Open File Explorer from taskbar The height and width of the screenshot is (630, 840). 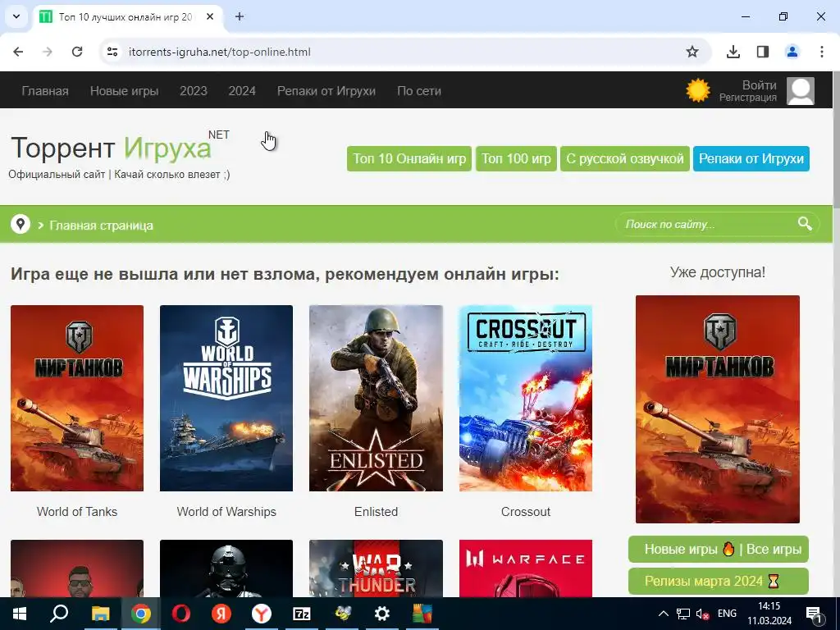(x=100, y=614)
